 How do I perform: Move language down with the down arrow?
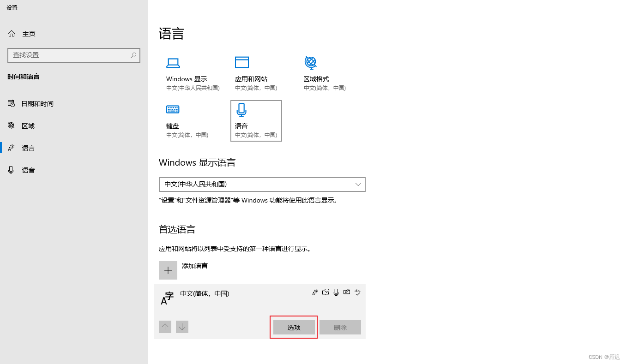click(182, 327)
